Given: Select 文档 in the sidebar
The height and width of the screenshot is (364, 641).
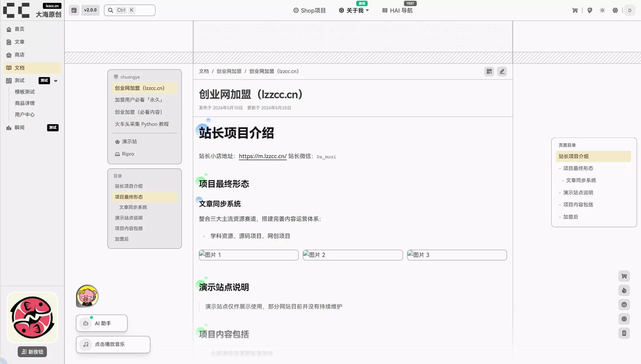Looking at the screenshot, I should click(x=32, y=68).
